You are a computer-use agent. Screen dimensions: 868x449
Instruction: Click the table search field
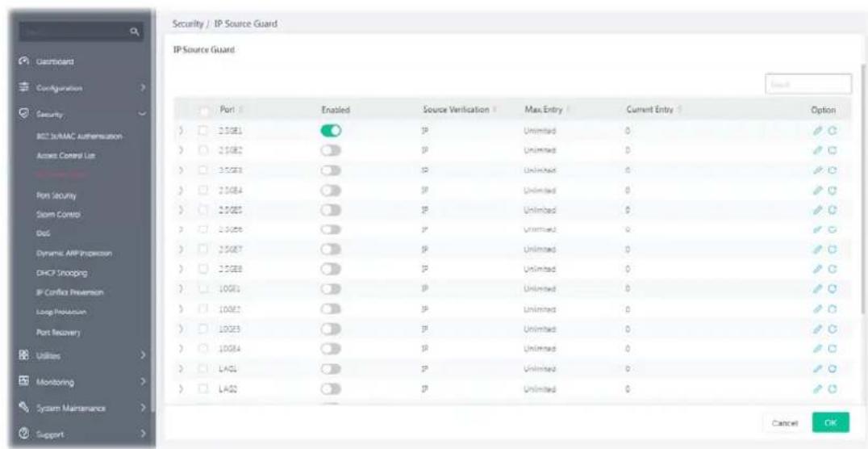[808, 84]
